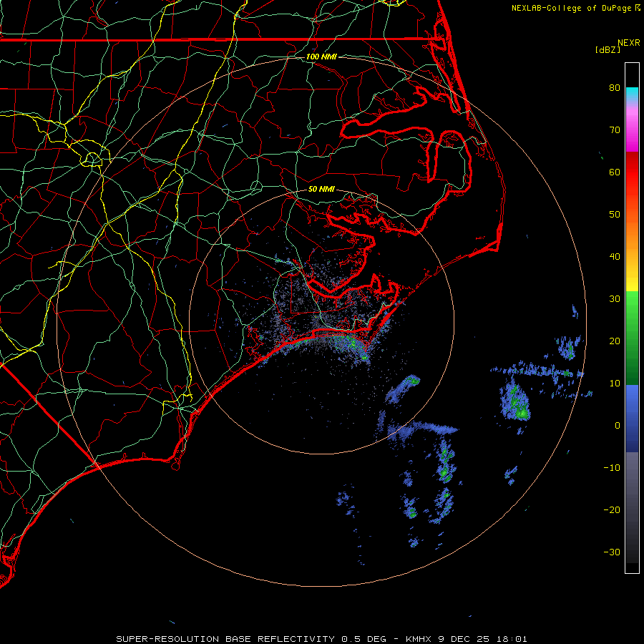Pick the cyan segment of color bar
Image resolution: width=644 pixels, height=644 pixels.
(632, 94)
